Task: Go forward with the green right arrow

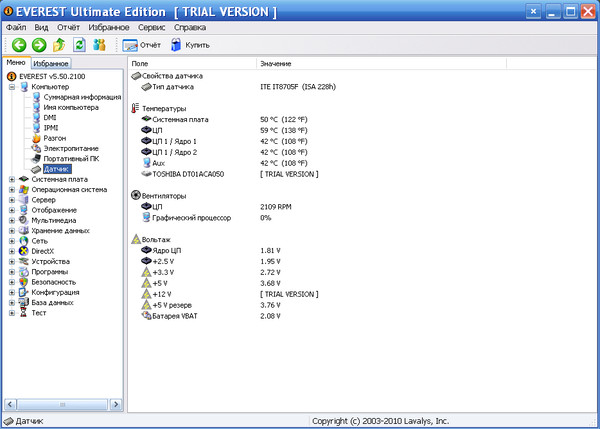Action: pos(39,45)
